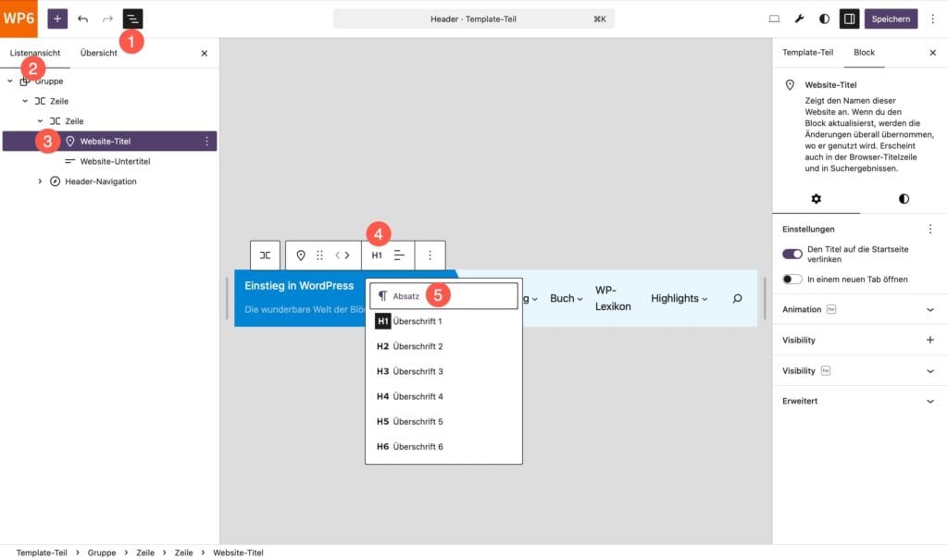Select Website-Untertitel in list view
The height and width of the screenshot is (560, 948).
click(115, 161)
